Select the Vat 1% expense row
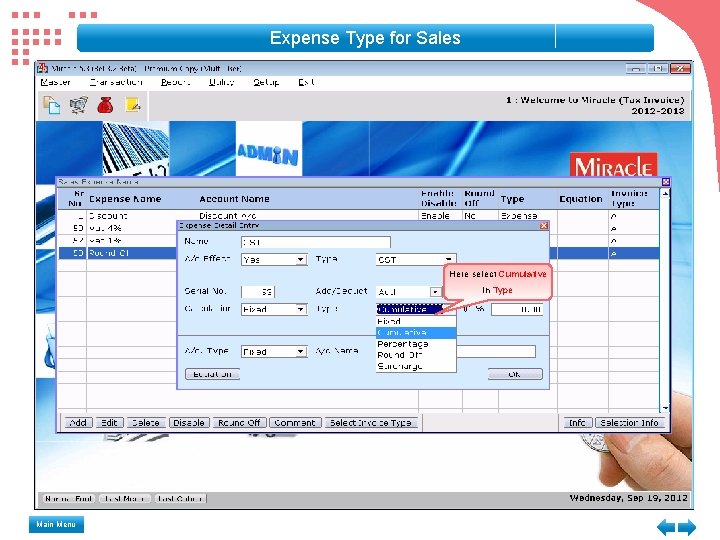 click(x=118, y=241)
